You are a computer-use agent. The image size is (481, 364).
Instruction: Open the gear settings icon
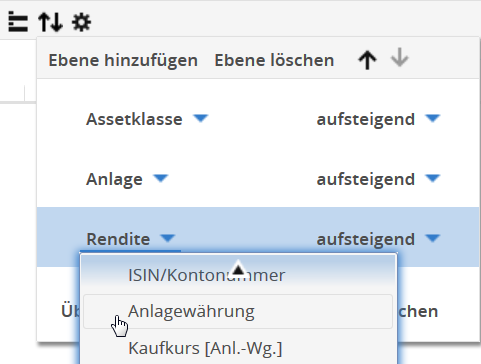(x=81, y=22)
